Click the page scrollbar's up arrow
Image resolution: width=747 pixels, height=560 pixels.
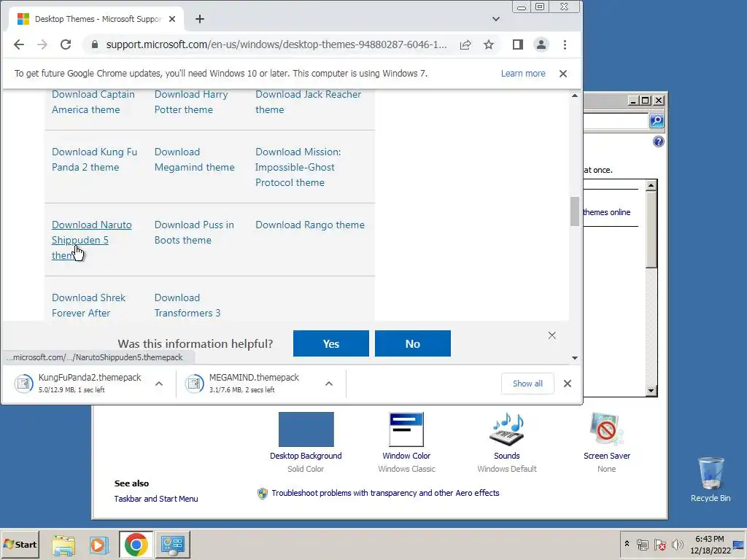[575, 96]
